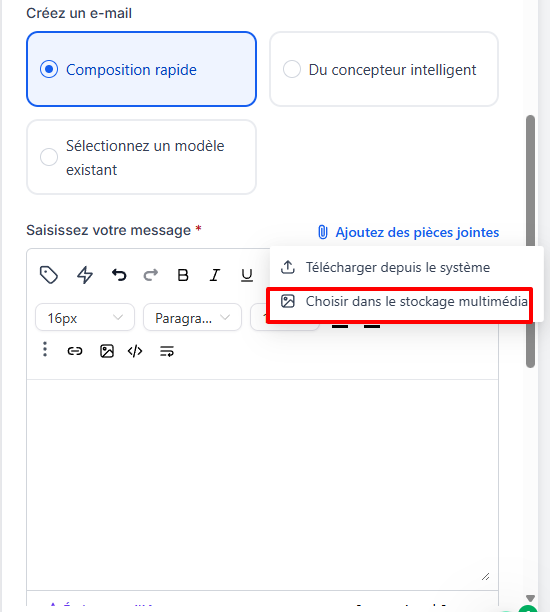Select the Du concepteur intelligent option
The height and width of the screenshot is (612, 550).
tap(384, 69)
